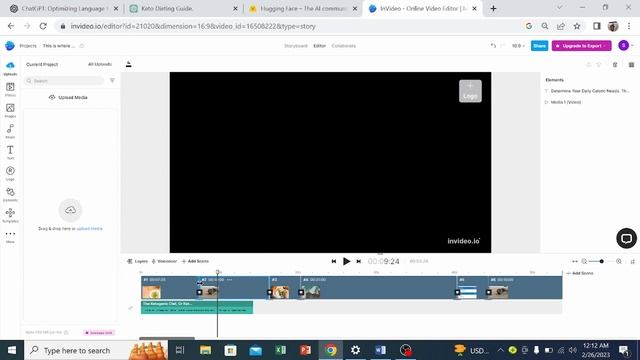Click the transition icon before scene 5
Viewport: 640px width, 360px height.
(457, 292)
